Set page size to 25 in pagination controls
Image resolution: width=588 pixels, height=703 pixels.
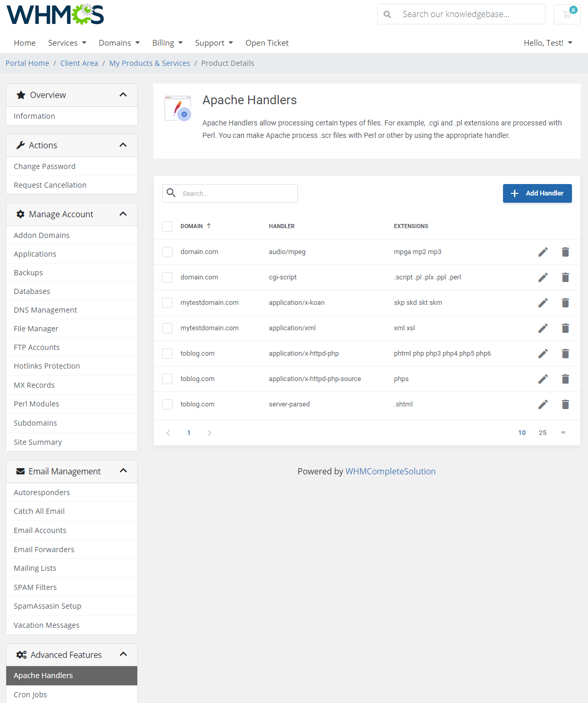pos(542,432)
